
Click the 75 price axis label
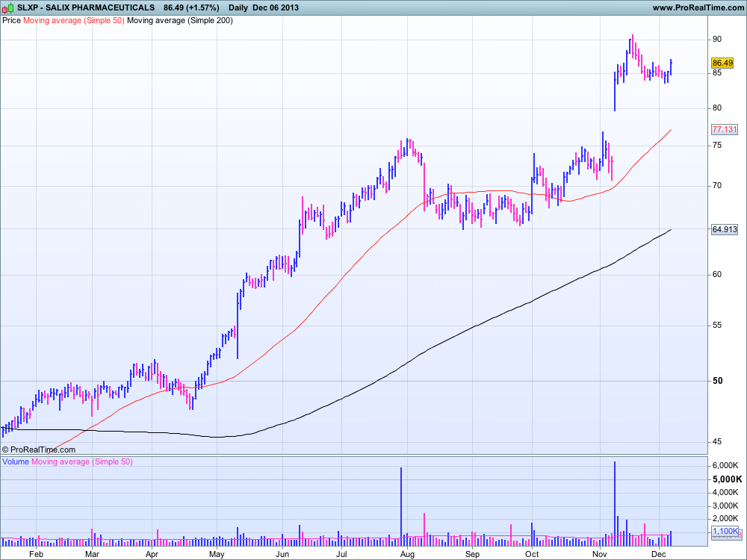717,146
